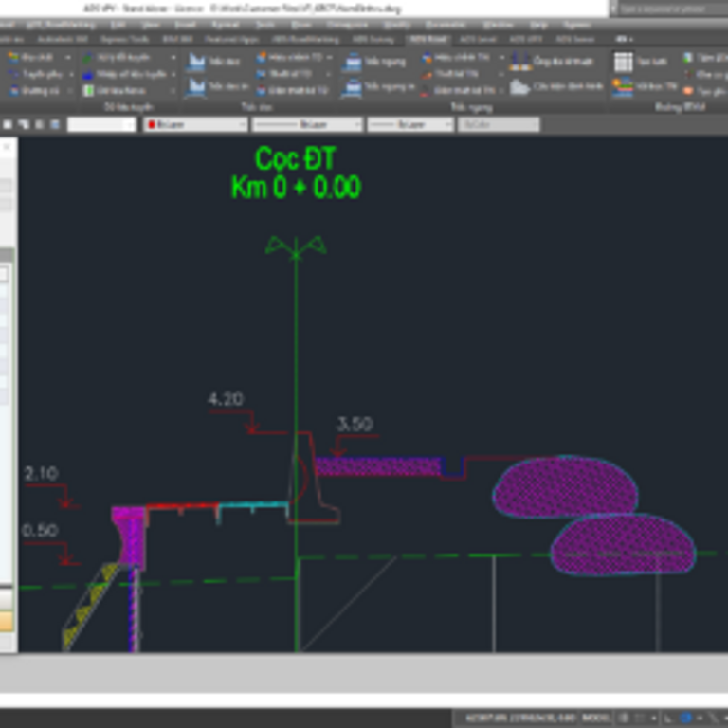This screenshot has height=728, width=728.
Task: Open the Vẽ theo TN drawing tool
Action: pyautogui.click(x=623, y=87)
